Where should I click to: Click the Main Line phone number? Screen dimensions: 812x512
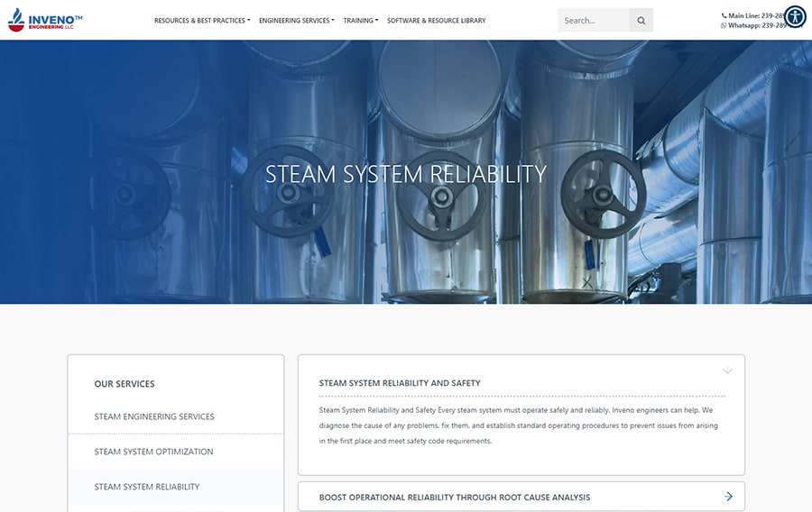pos(771,15)
